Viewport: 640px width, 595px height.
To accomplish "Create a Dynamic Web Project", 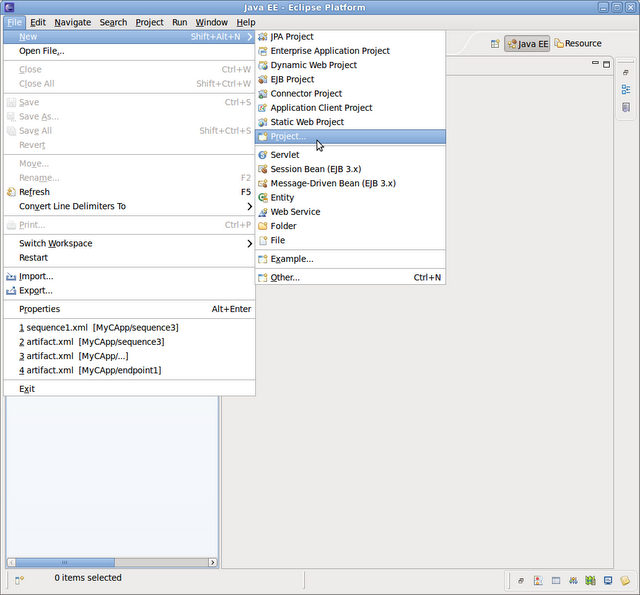I will click(350, 65).
